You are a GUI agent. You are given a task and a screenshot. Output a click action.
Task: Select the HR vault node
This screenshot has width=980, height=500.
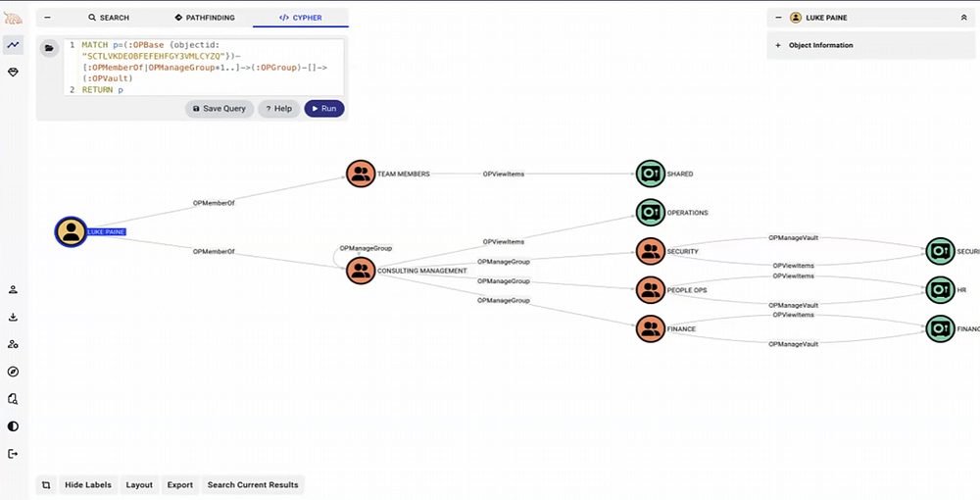click(940, 290)
